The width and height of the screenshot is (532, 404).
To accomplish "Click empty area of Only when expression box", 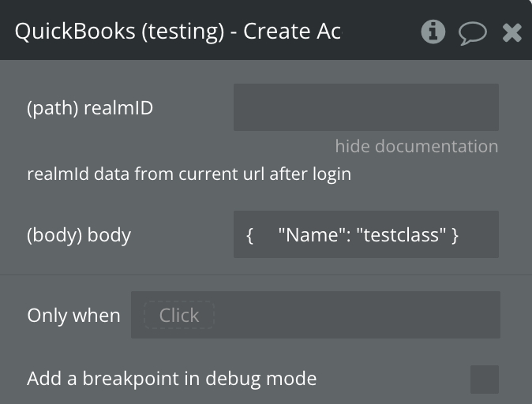I will (355, 316).
